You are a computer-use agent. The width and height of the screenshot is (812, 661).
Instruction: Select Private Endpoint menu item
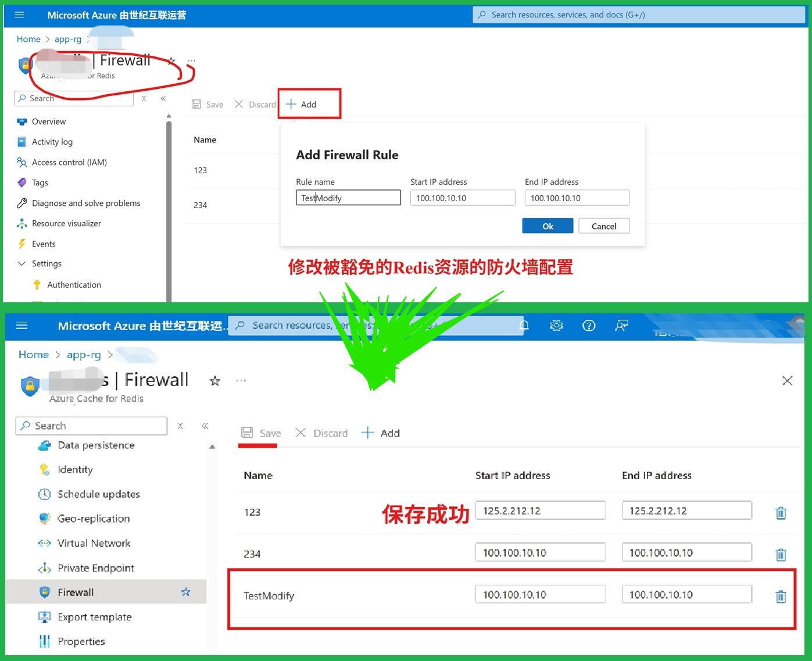click(x=95, y=568)
